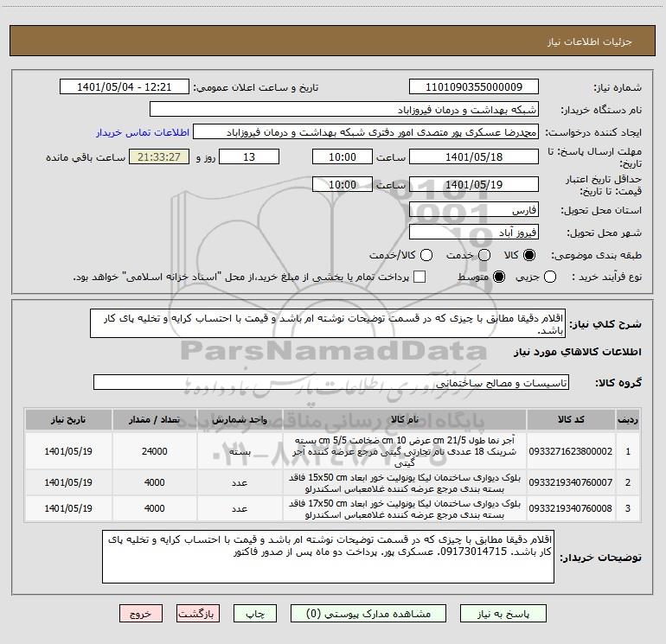This screenshot has height=644, width=666.
Task: Click the تعداد / مقدار column header
Action: (154, 419)
